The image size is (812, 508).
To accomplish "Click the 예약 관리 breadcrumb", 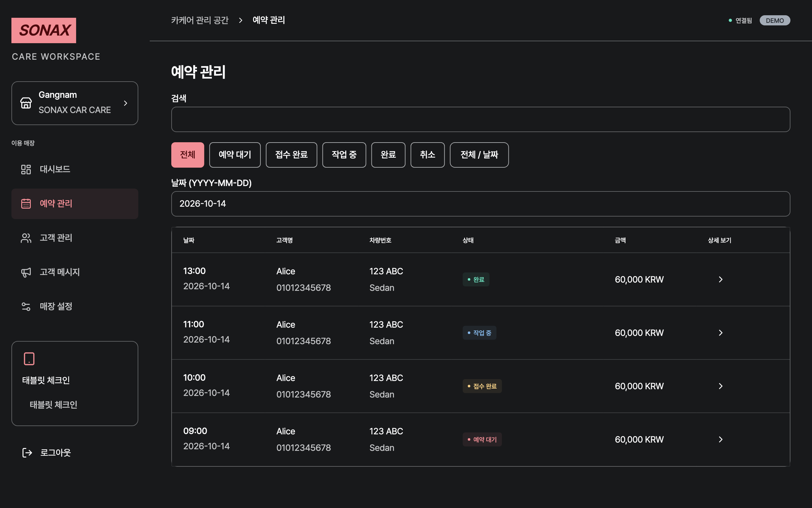I will [268, 20].
